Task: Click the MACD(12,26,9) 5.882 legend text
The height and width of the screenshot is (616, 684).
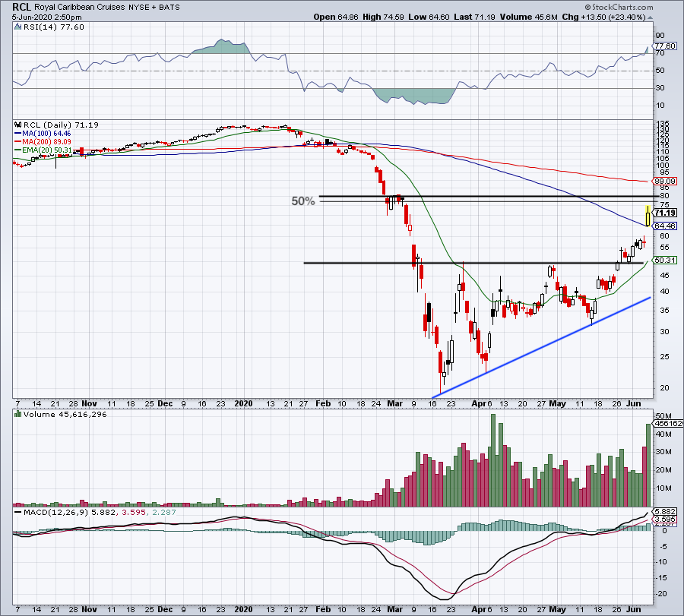Action: pos(69,512)
